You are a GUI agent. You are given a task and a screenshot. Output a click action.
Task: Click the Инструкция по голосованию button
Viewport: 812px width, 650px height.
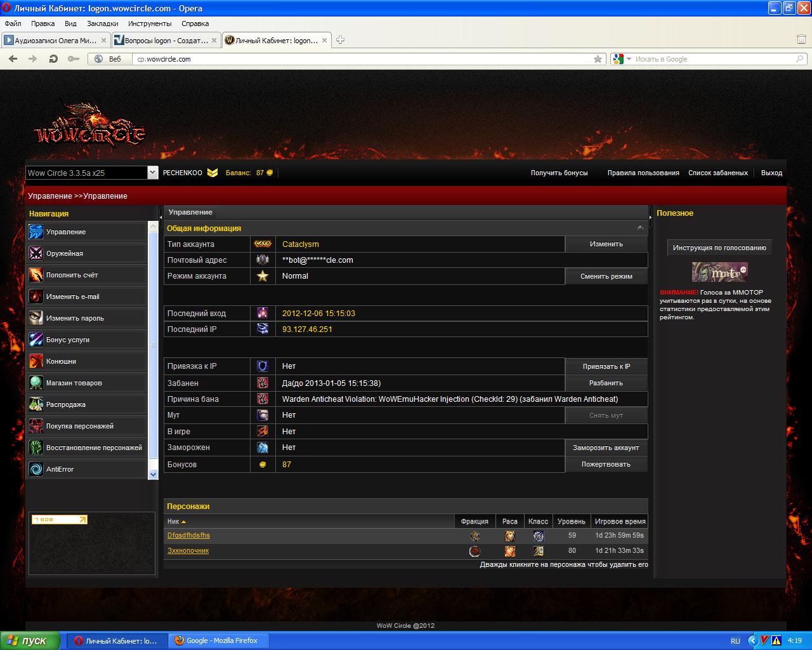click(719, 248)
